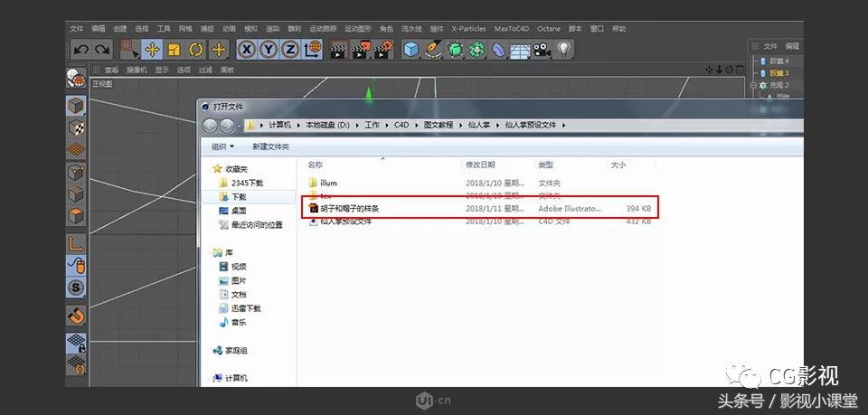Image resolution: width=868 pixels, height=415 pixels.
Task: Click the Make Editable icon in left palette
Action: click(x=76, y=78)
